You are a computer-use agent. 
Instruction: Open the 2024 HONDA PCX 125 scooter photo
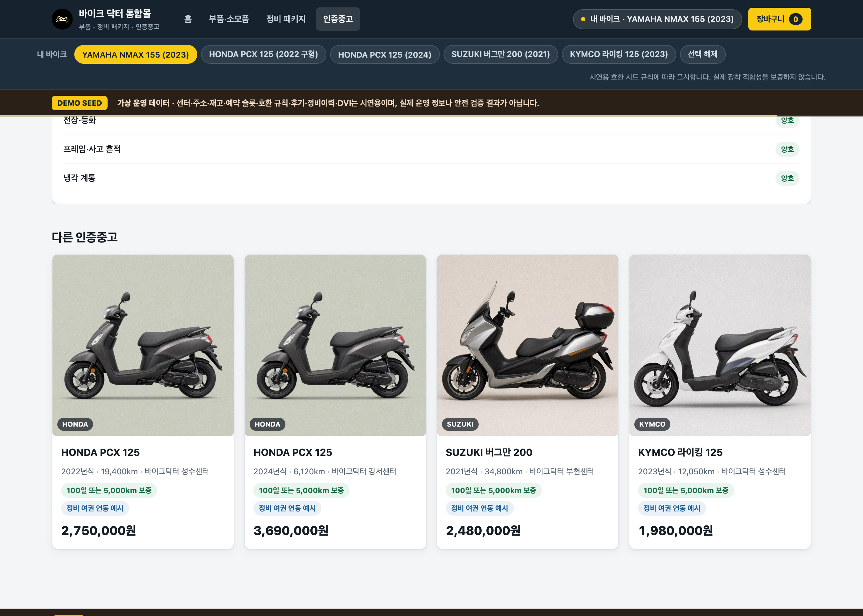tap(335, 345)
